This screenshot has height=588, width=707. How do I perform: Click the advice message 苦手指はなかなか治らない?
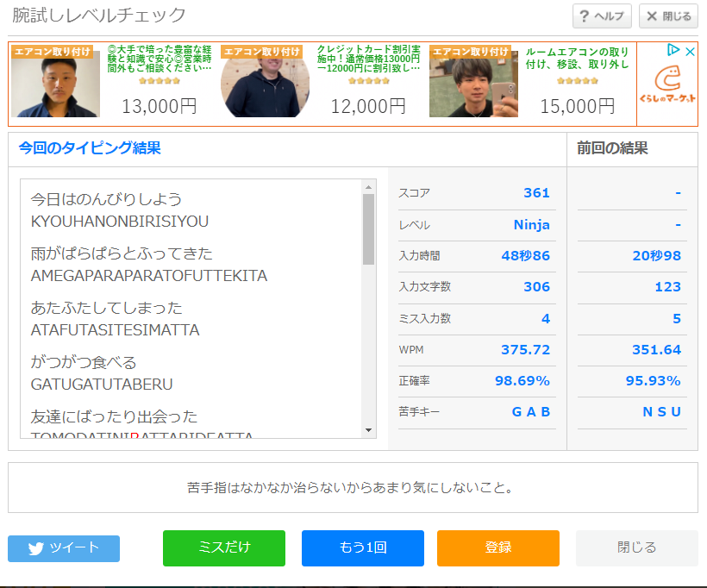(350, 487)
